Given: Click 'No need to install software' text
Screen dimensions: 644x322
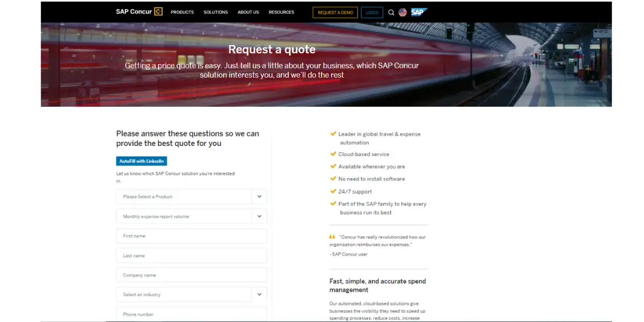Looking at the screenshot, I should tap(371, 179).
